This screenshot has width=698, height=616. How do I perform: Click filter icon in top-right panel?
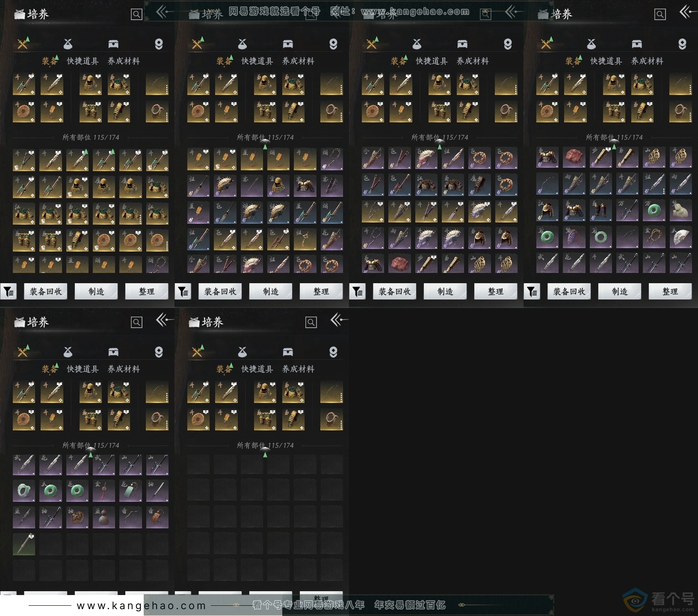pos(532,291)
